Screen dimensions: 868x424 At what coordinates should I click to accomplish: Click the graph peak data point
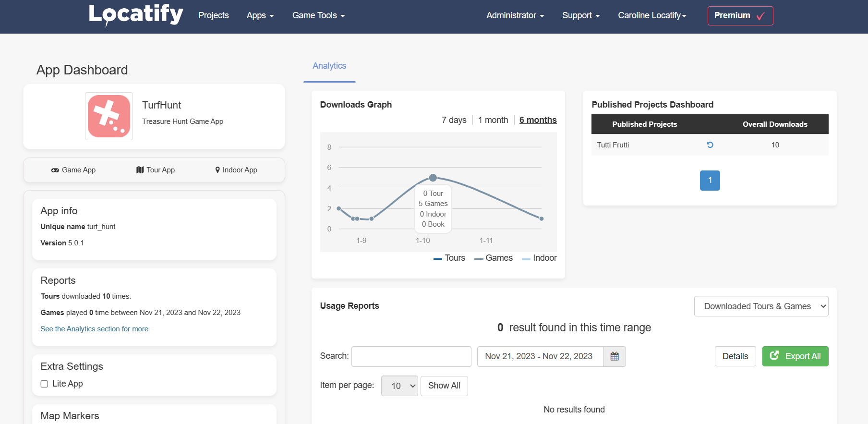pyautogui.click(x=433, y=178)
